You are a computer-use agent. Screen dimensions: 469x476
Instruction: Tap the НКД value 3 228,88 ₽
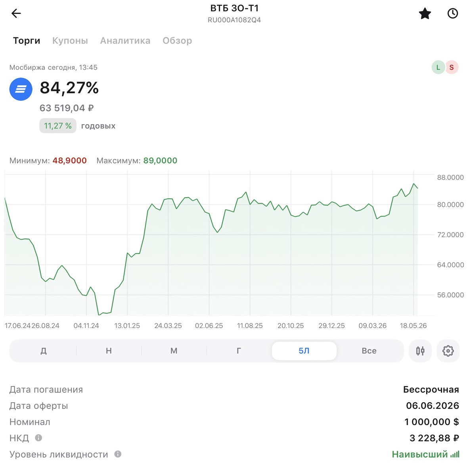[x=434, y=438]
